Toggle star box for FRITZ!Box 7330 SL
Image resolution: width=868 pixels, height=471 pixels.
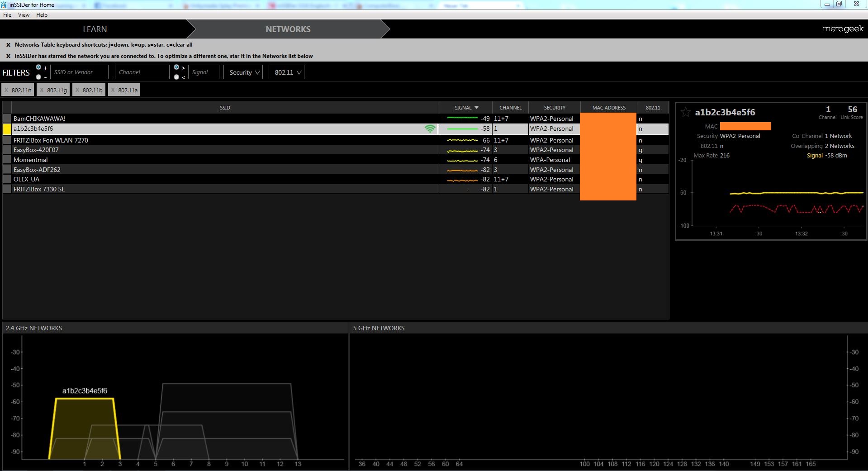click(x=7, y=189)
